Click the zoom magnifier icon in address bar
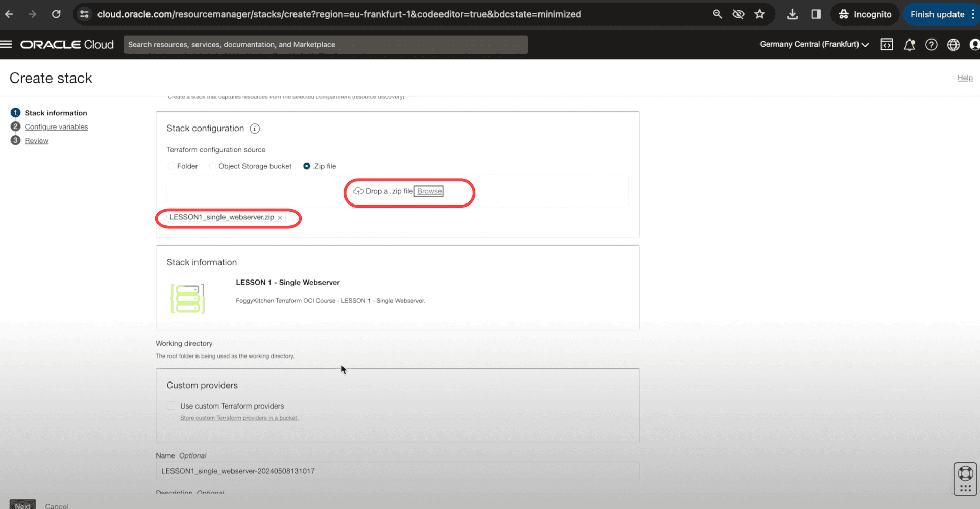 (717, 14)
